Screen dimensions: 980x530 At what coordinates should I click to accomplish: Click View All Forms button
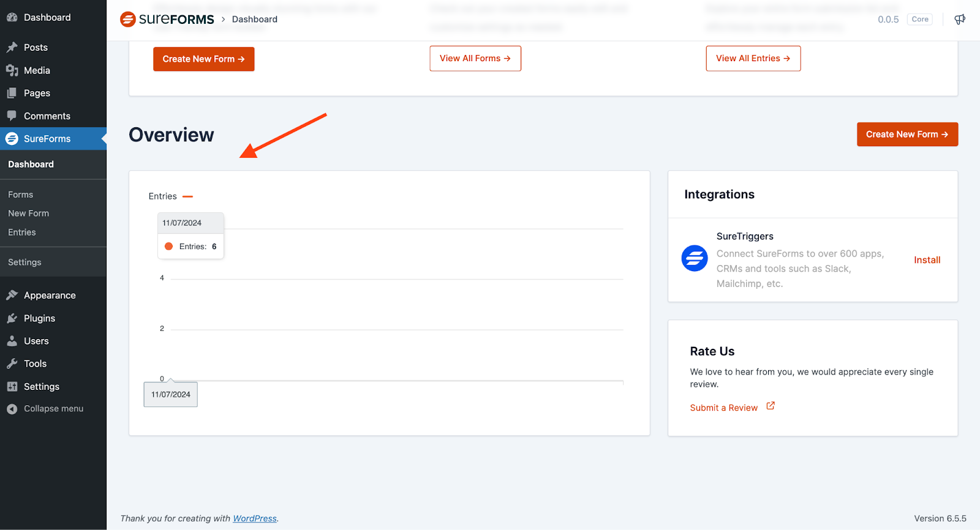475,58
